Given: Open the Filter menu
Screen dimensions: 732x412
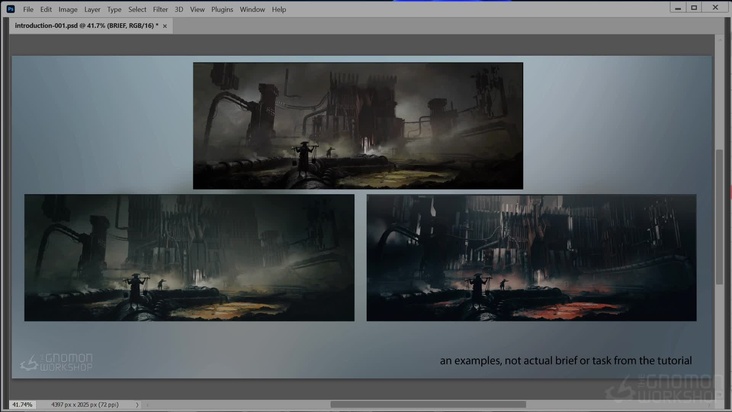Looking at the screenshot, I should (x=160, y=9).
